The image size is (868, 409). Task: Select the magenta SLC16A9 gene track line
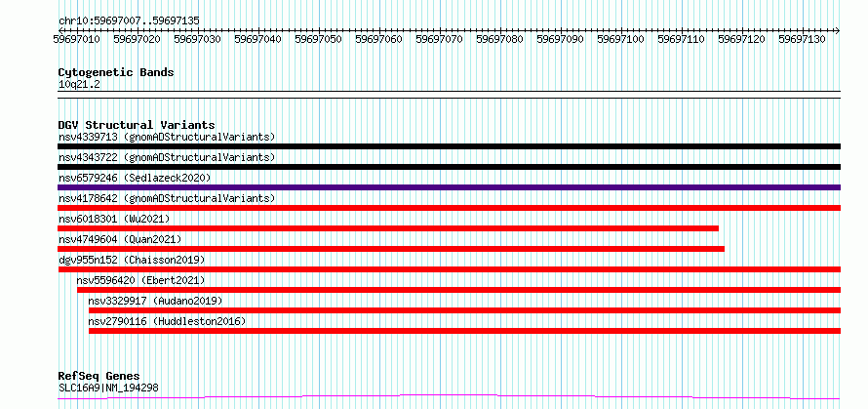[x=449, y=397]
